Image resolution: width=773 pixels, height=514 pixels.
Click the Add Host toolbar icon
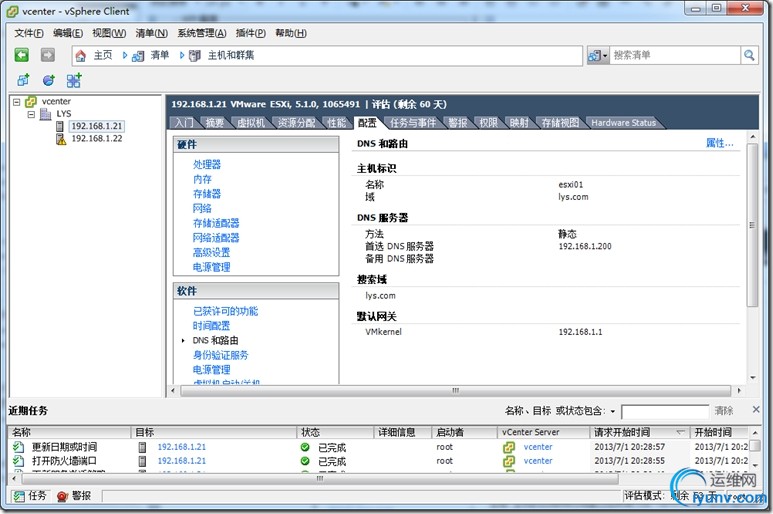pos(74,80)
